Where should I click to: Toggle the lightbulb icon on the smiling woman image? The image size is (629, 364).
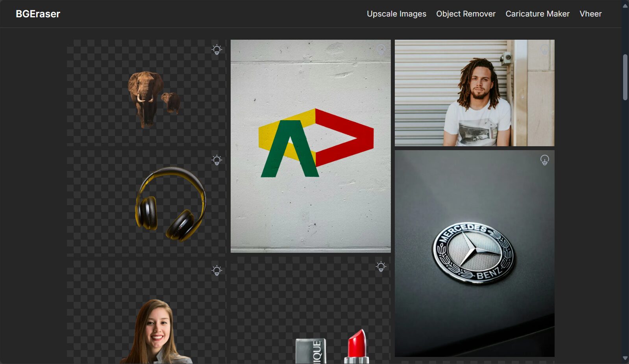pyautogui.click(x=216, y=270)
